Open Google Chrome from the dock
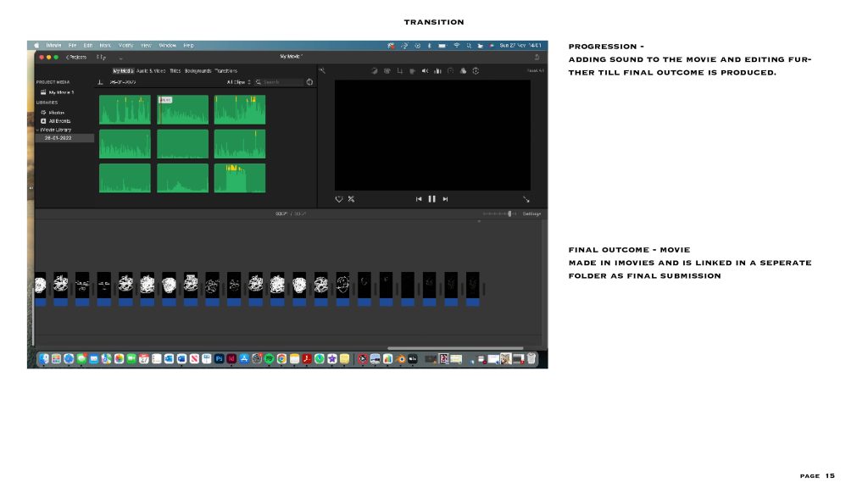The height and width of the screenshot is (488, 868). (281, 358)
